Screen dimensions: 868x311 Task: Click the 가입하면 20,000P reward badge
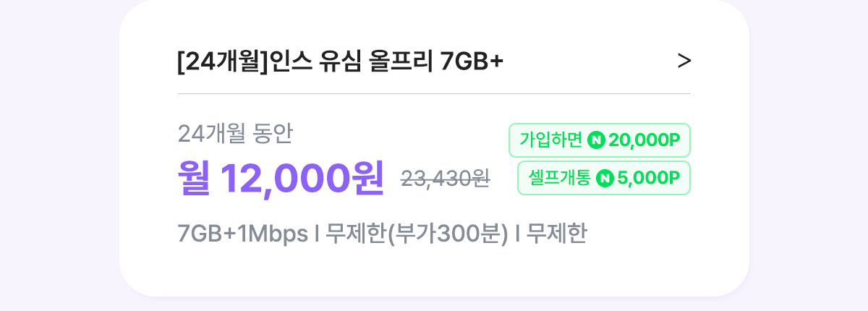(600, 140)
